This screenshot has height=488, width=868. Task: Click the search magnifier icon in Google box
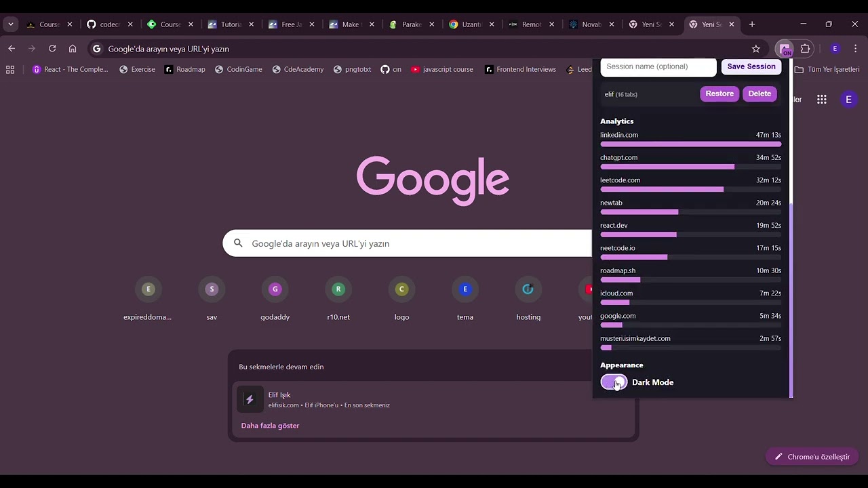click(x=238, y=243)
